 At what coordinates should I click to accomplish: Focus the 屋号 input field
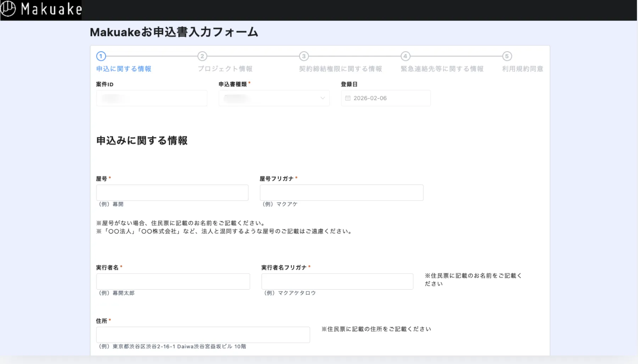172,193
